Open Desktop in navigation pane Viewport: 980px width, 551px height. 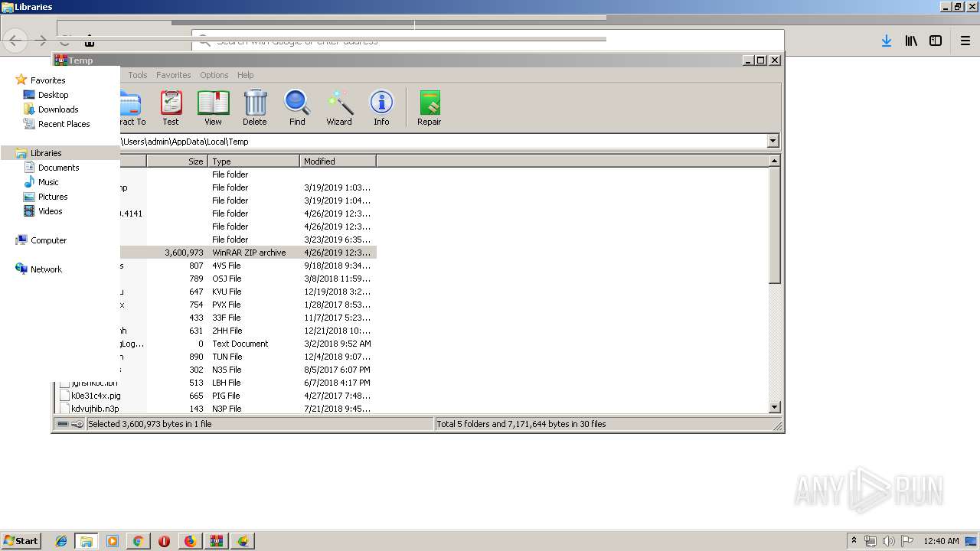click(x=53, y=95)
